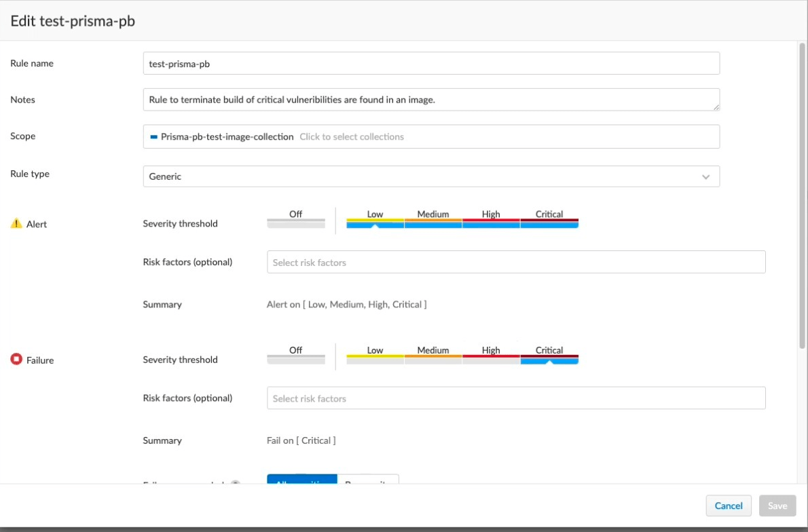Expand the Rule type dropdown chevron
The image size is (808, 532).
point(705,176)
